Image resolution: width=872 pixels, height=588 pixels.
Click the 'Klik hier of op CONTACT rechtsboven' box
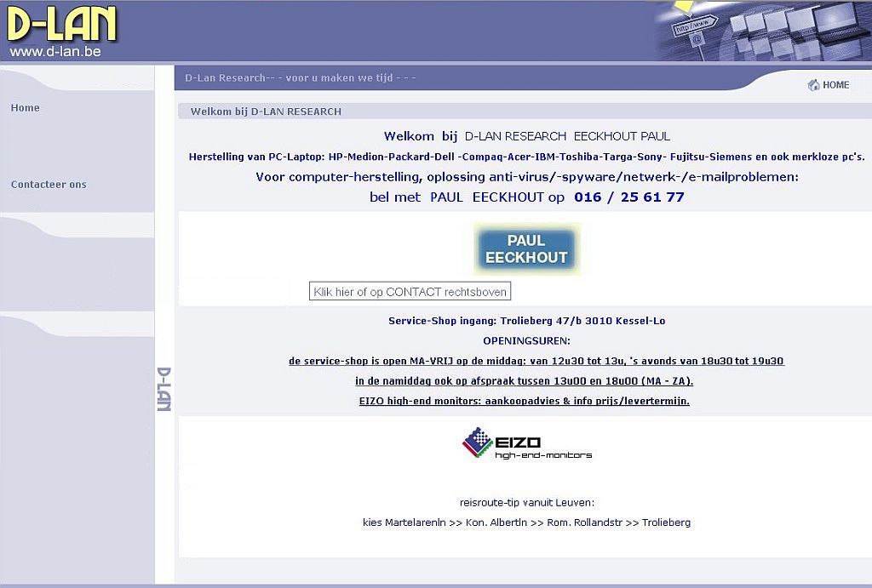click(x=410, y=292)
